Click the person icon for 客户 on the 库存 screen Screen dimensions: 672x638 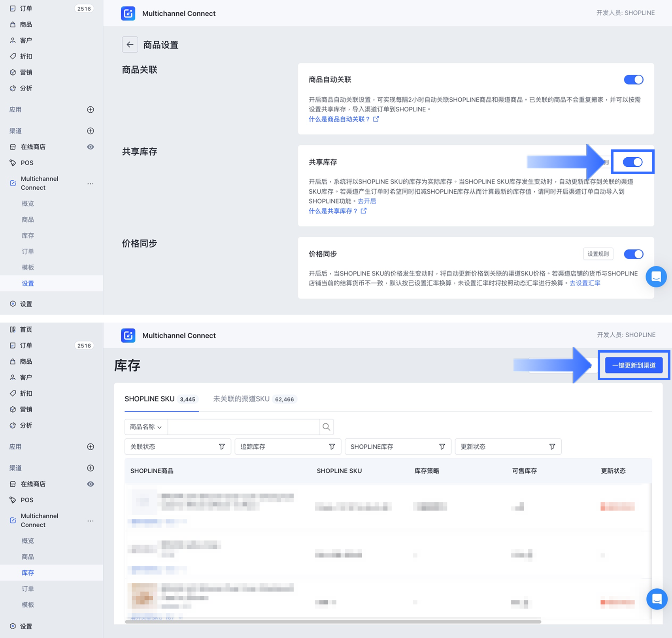tap(13, 378)
